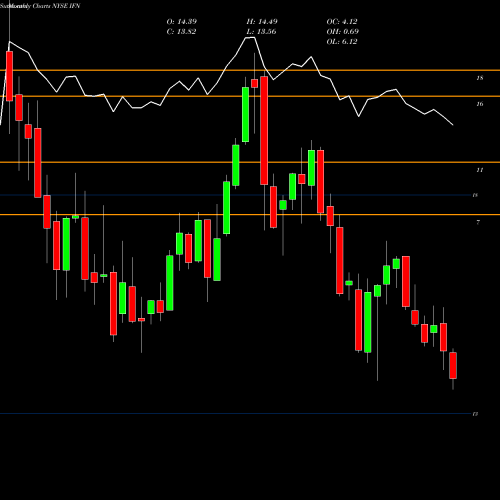Select the close value 'C: 13.82'
The height and width of the screenshot is (500, 500).
(x=181, y=32)
